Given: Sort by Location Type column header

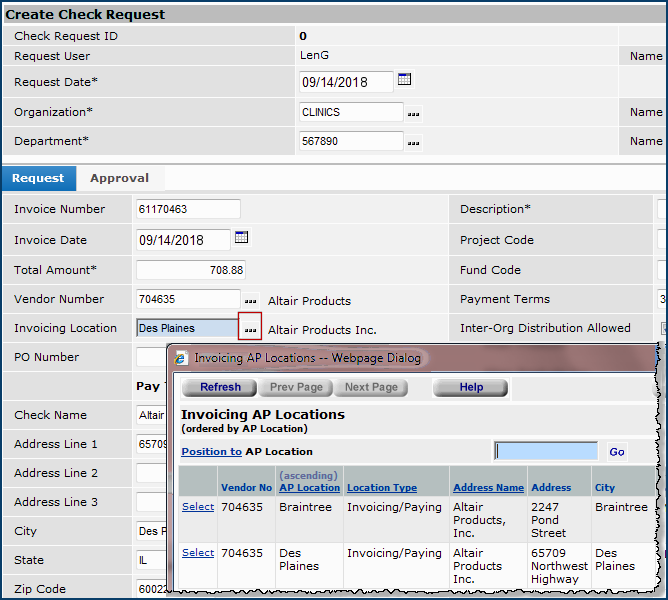Looking at the screenshot, I should pos(382,488).
